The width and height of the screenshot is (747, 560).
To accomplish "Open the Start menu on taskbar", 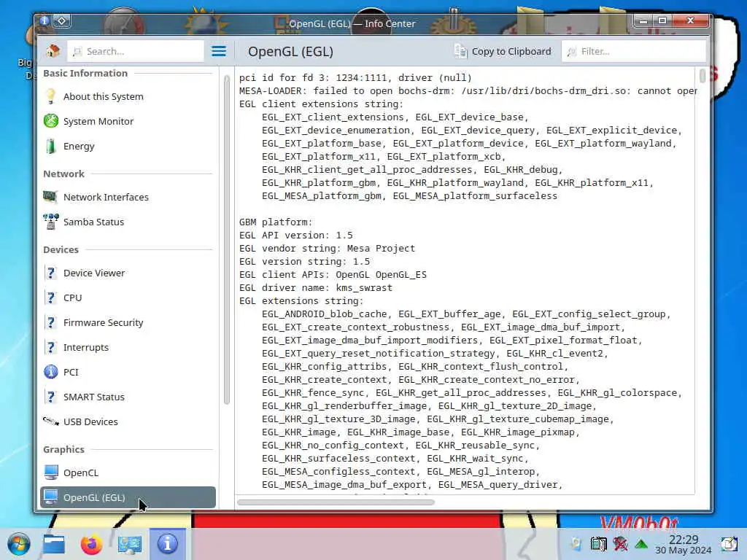I will pos(18,544).
